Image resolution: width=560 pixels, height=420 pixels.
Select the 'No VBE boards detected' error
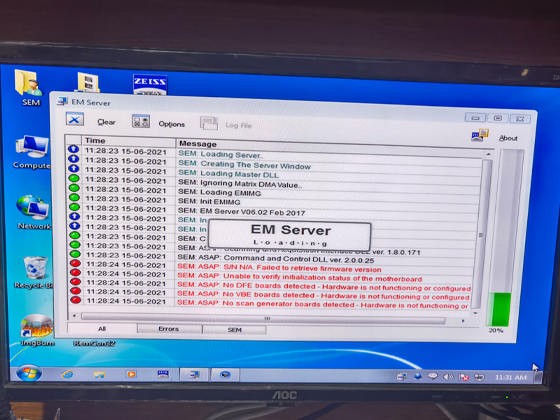click(x=269, y=294)
